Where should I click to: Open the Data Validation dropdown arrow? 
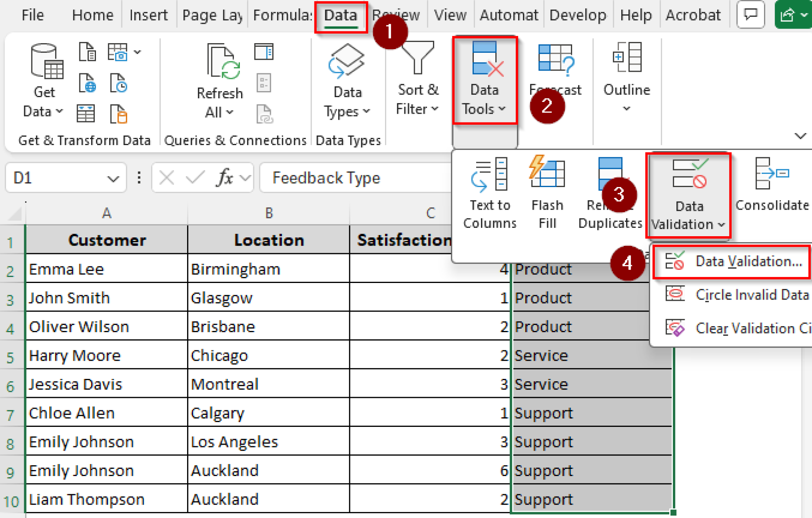[x=722, y=224]
